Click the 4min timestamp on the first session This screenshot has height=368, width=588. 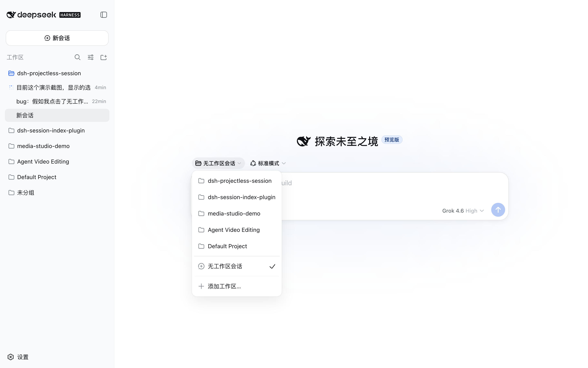(x=100, y=87)
